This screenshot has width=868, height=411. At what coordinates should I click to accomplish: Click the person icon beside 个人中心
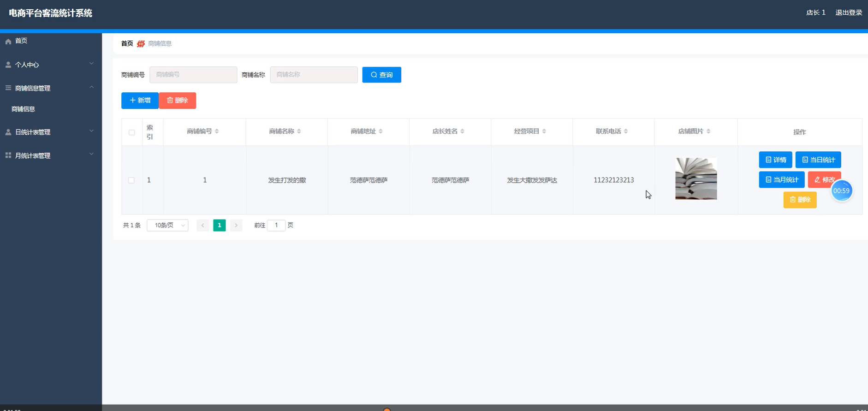(x=8, y=65)
